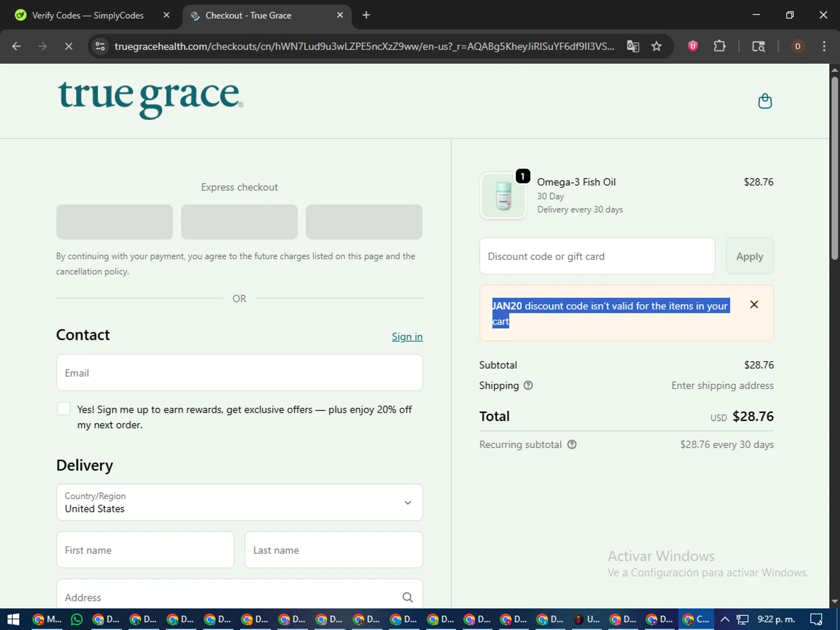Choose the middle express checkout button
This screenshot has height=630, width=840.
point(239,222)
